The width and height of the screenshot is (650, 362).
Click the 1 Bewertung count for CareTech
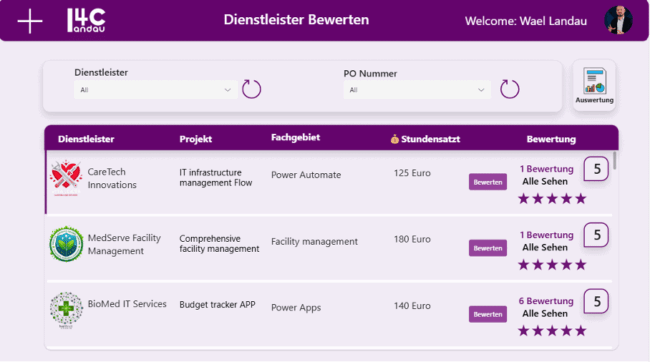click(x=546, y=169)
